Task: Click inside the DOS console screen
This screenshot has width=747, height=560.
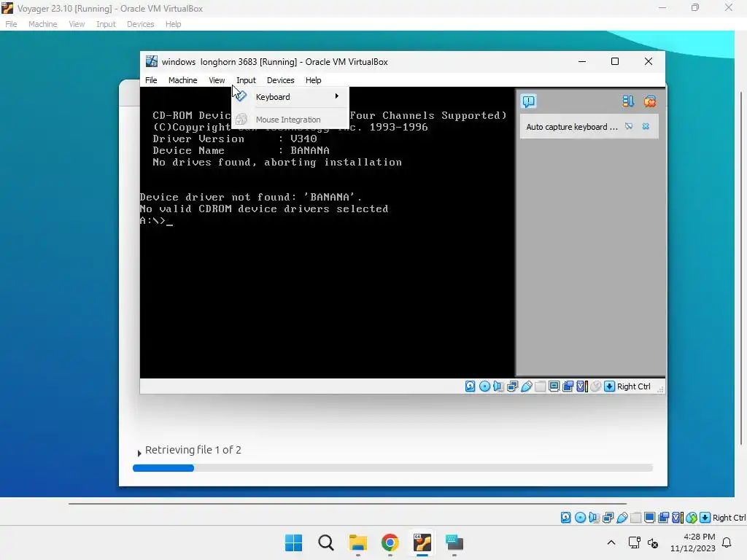Action: (327, 233)
